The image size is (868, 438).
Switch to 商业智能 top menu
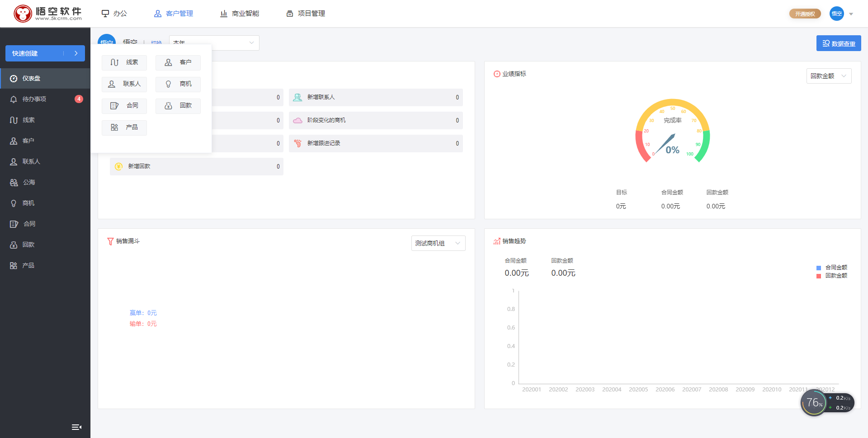240,14
